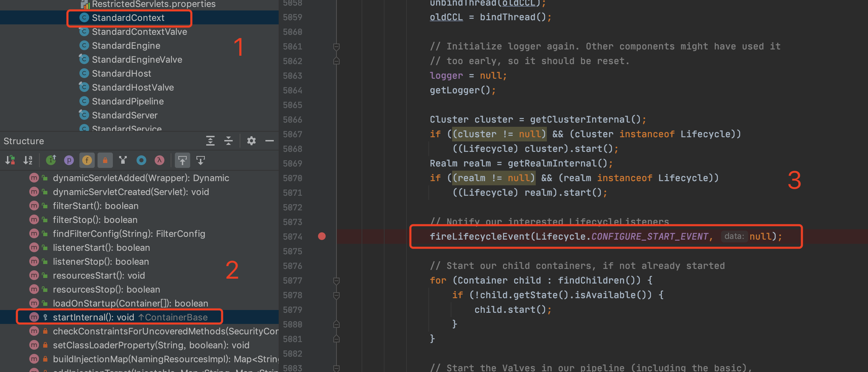Open StandardPipeline class
868x372 pixels.
click(x=128, y=101)
